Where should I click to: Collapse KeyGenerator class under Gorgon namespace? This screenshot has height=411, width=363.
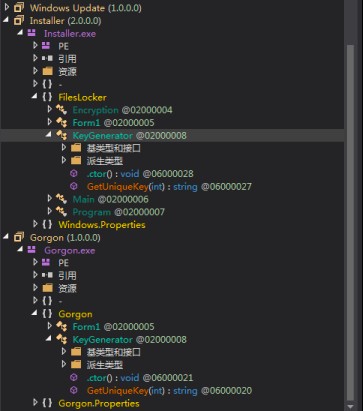point(49,339)
